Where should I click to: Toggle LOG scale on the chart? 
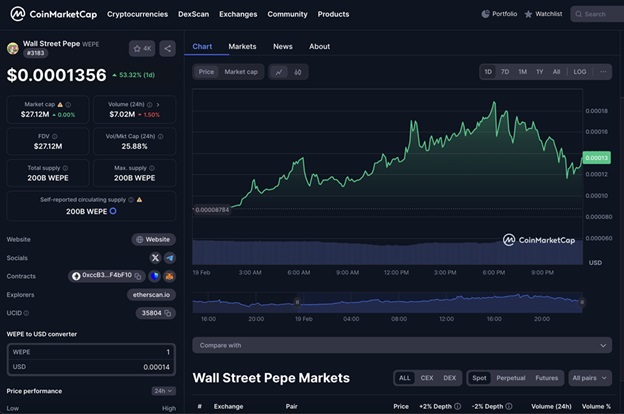coord(580,72)
